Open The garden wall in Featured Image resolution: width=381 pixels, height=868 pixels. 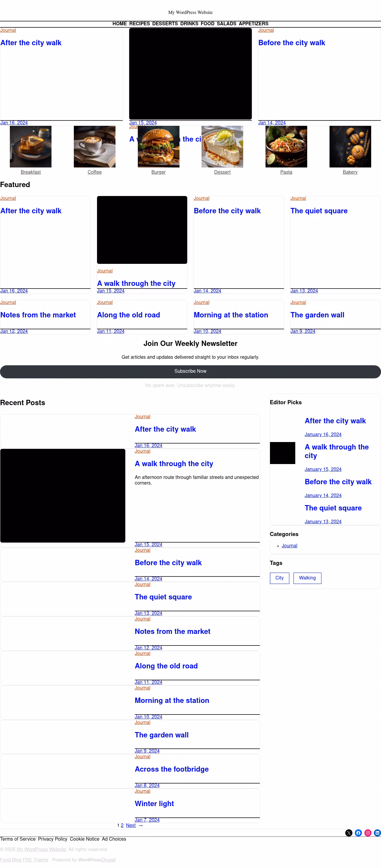click(317, 315)
